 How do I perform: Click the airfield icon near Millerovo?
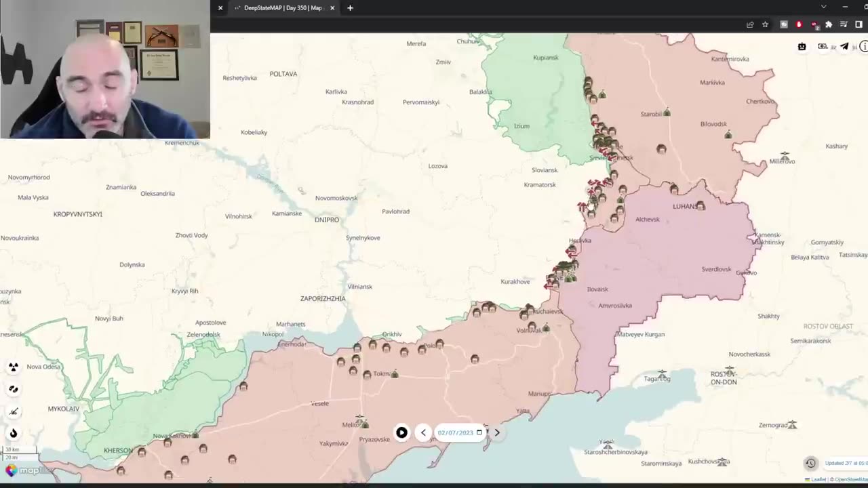pos(785,157)
